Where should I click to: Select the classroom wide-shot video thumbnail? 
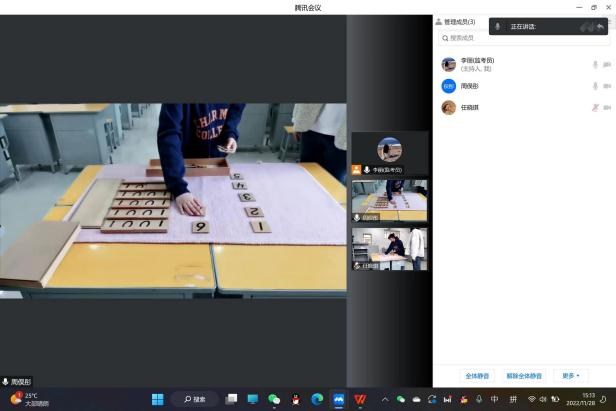389,249
